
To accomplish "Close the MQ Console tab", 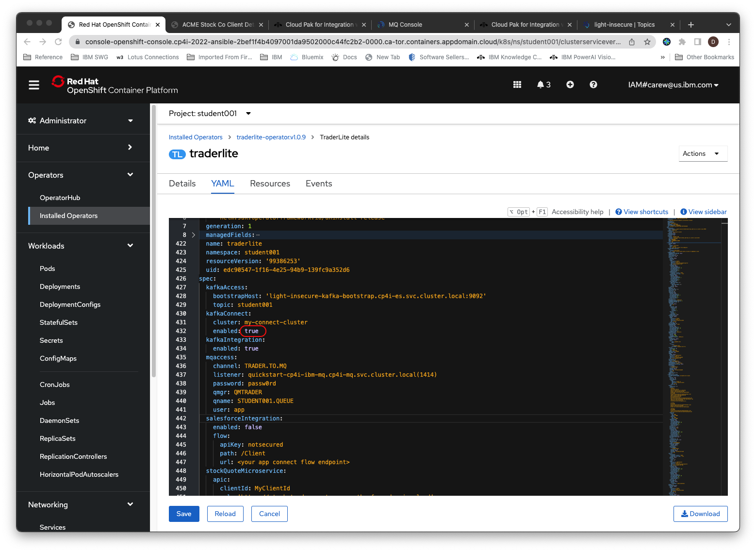I will point(467,25).
